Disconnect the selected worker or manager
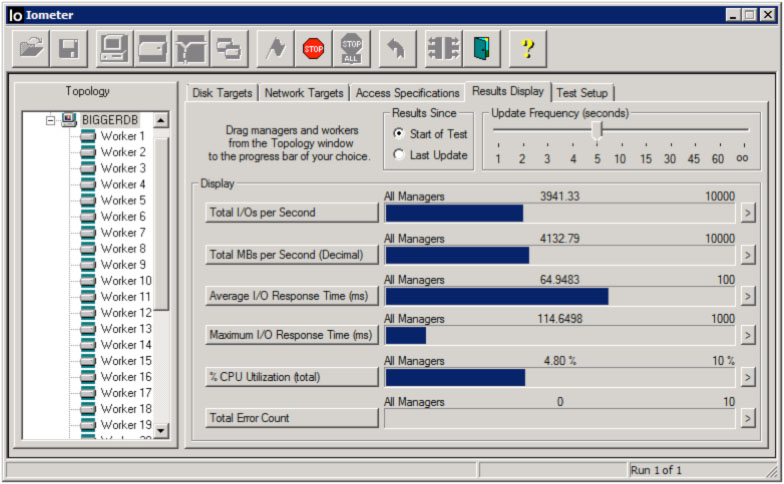This screenshot has width=784, height=484. point(444,48)
